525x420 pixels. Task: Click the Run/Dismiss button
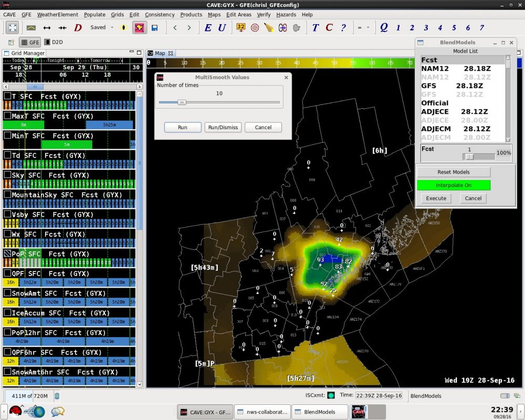tap(223, 127)
